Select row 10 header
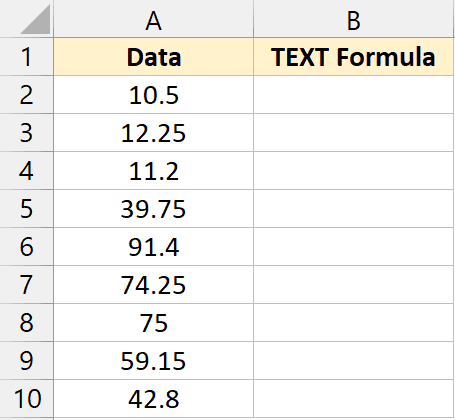This screenshot has height=420, width=455. 27,399
